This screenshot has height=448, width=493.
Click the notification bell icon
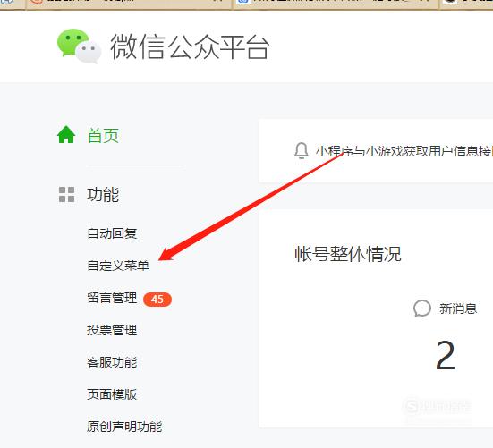click(302, 150)
